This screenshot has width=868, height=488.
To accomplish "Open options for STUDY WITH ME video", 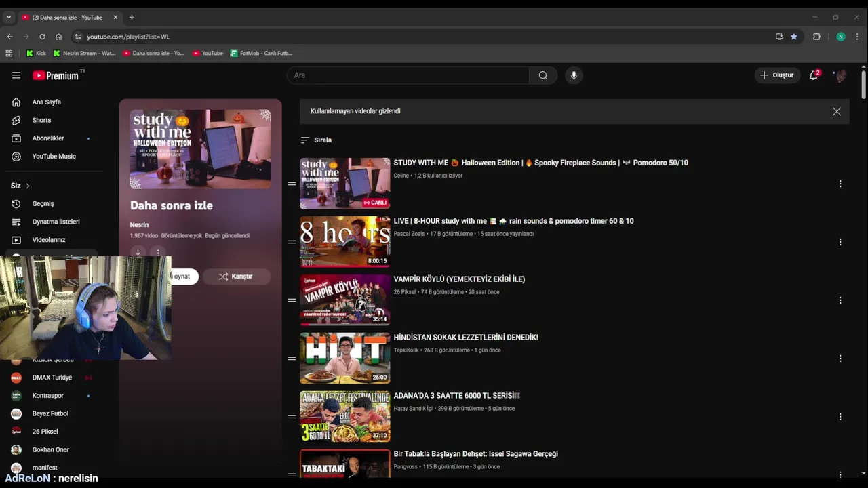I will pos(840,184).
